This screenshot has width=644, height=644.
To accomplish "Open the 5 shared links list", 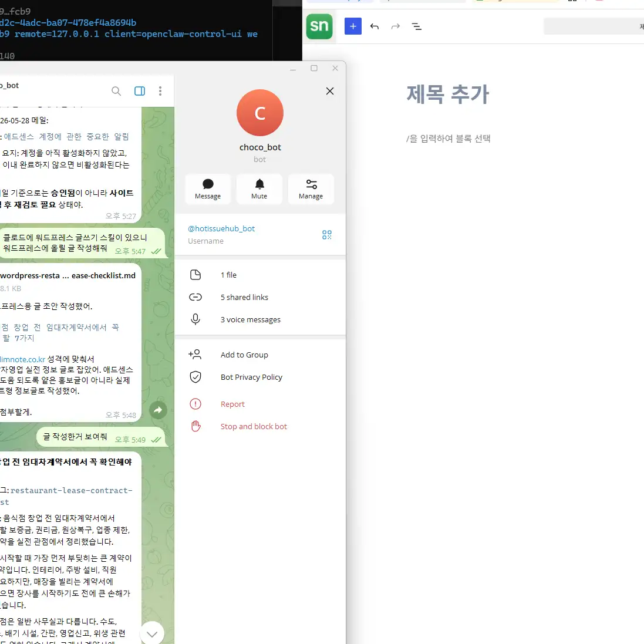I will tap(260, 297).
